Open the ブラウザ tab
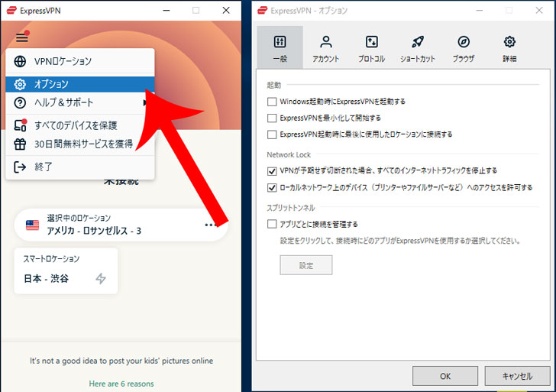Viewport: 556px width, 392px height. tap(463, 47)
